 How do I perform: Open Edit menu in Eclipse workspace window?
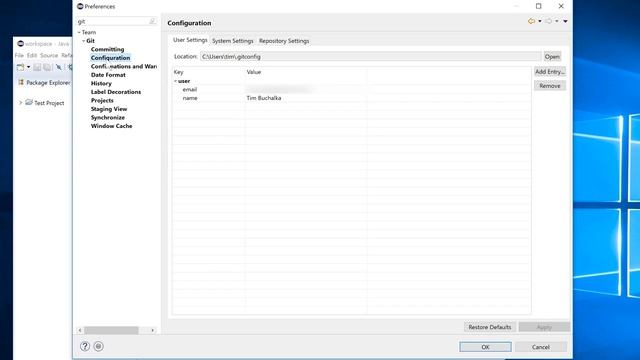tap(32, 55)
